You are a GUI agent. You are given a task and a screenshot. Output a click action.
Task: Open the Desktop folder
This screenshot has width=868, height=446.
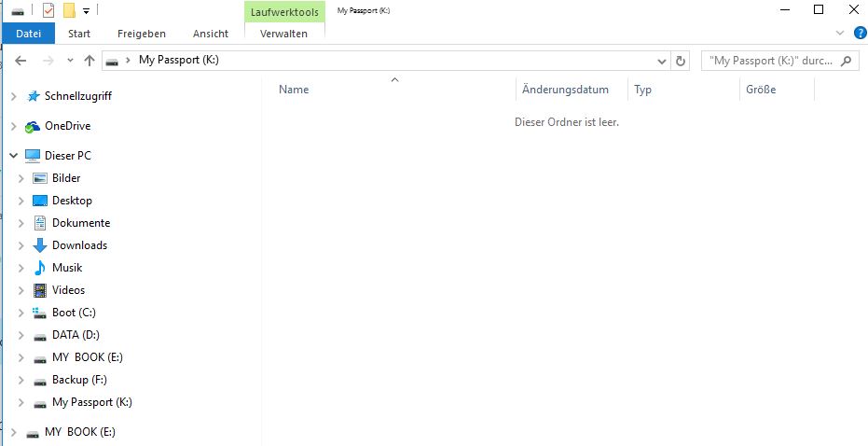pos(72,200)
